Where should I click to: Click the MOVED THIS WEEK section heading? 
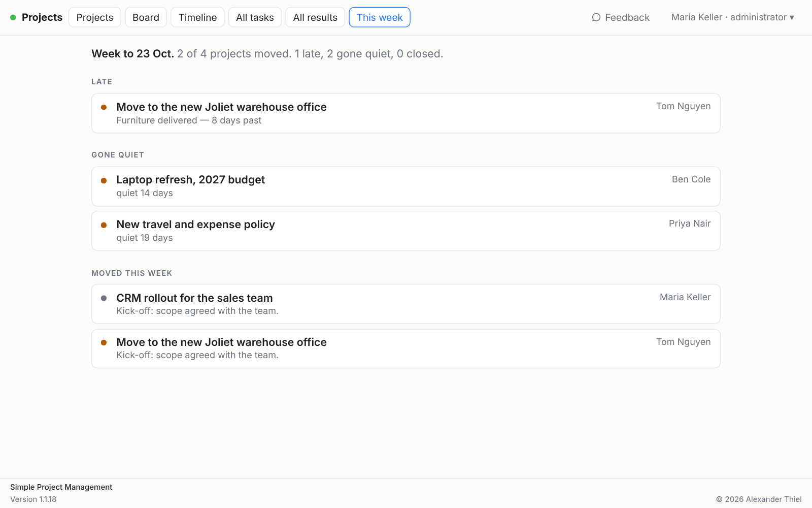(132, 273)
